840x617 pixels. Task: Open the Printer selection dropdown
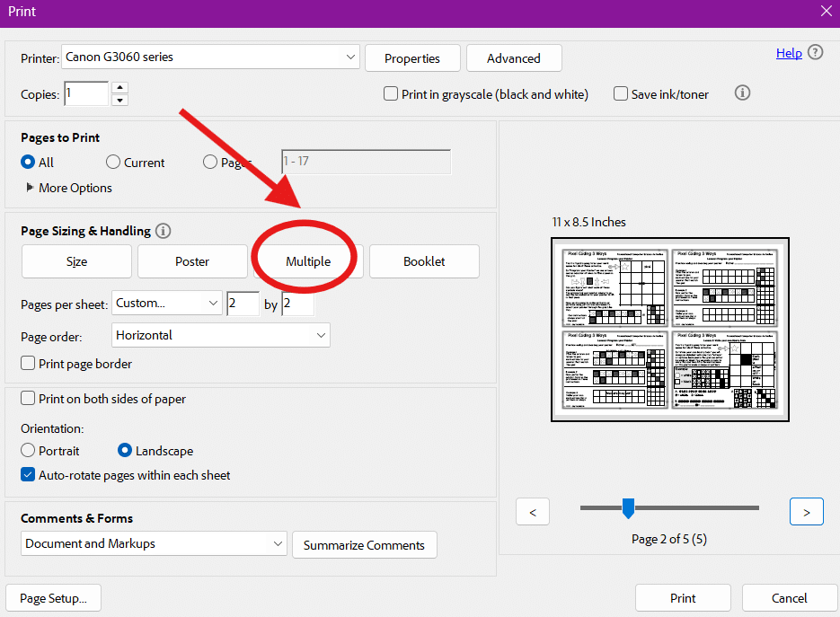(x=211, y=57)
